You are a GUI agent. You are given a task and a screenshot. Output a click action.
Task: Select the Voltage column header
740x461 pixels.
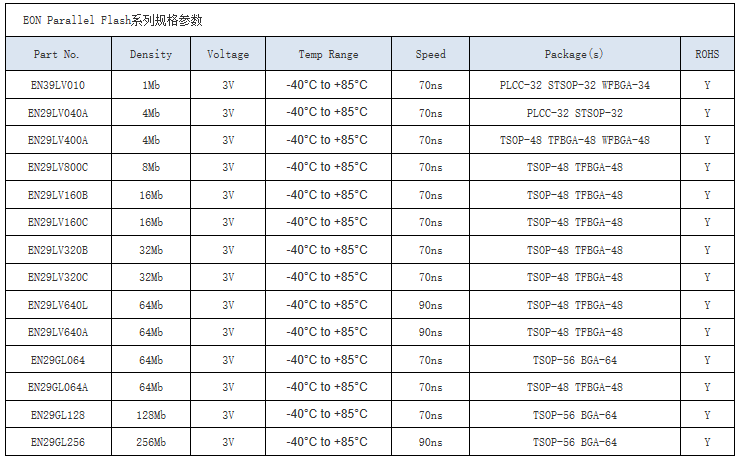tap(228, 54)
